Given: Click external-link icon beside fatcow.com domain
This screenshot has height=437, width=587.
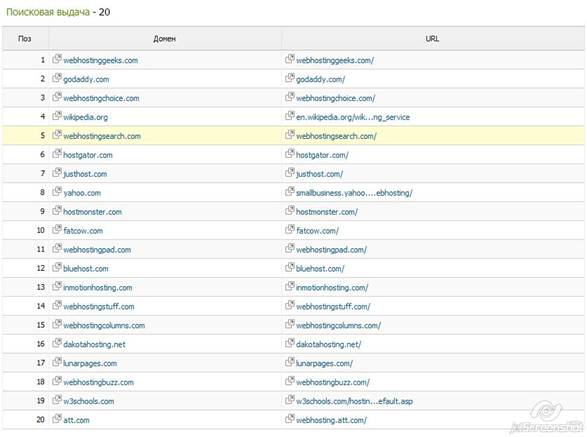Looking at the screenshot, I should pyautogui.click(x=57, y=229).
